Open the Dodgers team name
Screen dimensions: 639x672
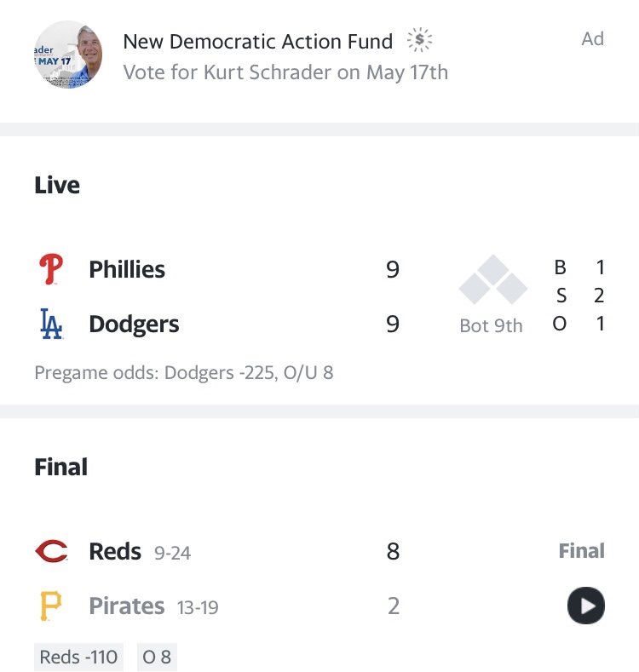click(x=134, y=325)
